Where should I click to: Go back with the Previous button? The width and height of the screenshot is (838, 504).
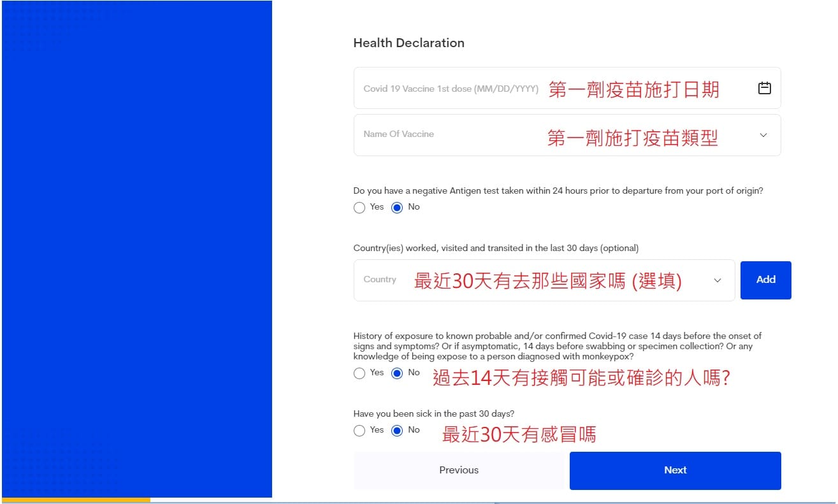pyautogui.click(x=459, y=470)
